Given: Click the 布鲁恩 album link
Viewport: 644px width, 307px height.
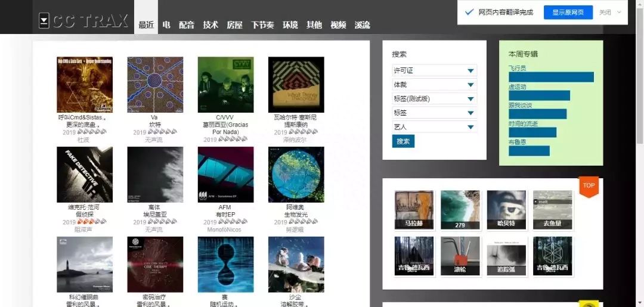Looking at the screenshot, I should point(518,142).
